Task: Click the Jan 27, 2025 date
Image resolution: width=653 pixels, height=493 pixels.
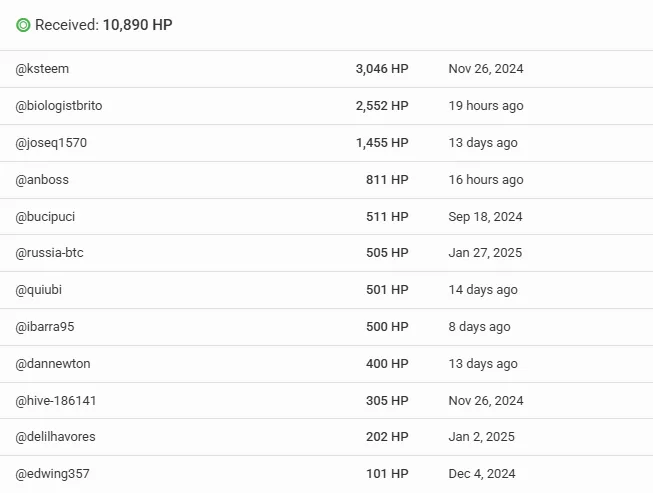Action: tap(485, 253)
